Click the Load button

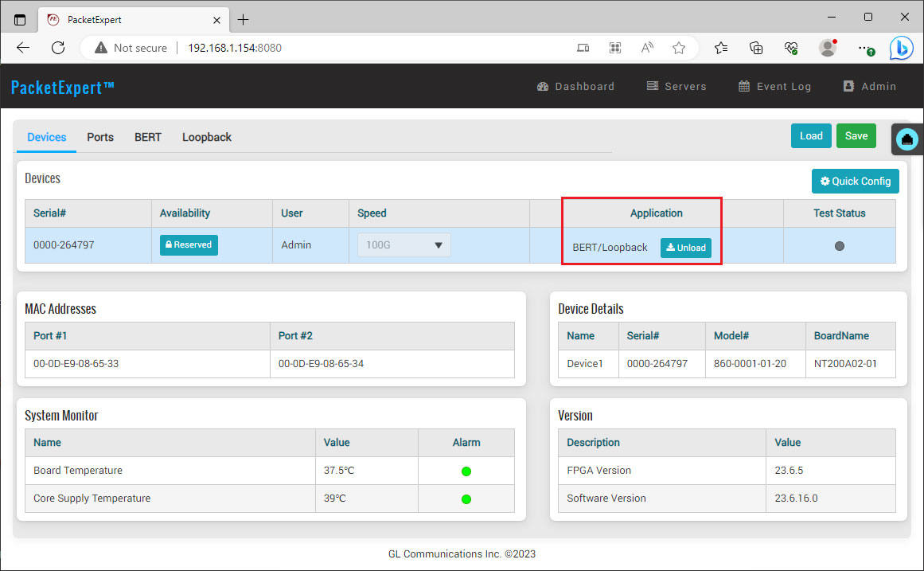pyautogui.click(x=811, y=135)
